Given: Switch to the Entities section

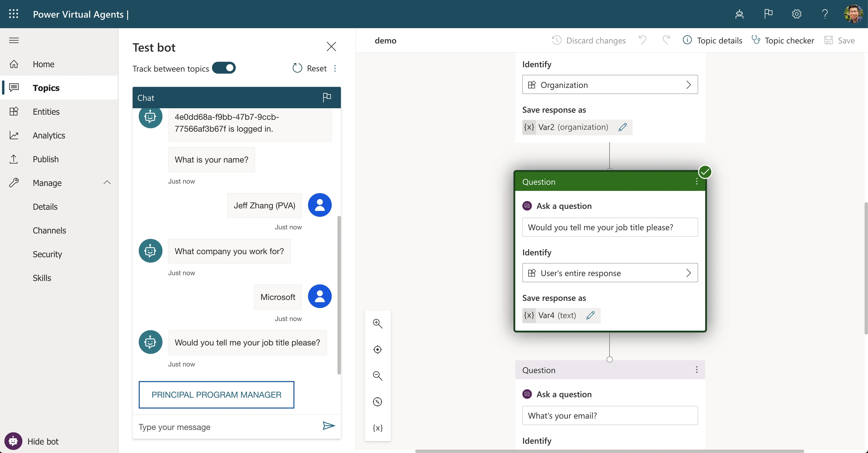Looking at the screenshot, I should point(46,112).
